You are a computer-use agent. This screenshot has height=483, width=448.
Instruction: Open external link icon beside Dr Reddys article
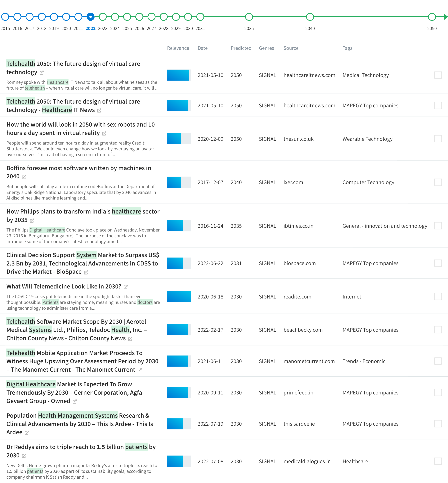tap(24, 456)
